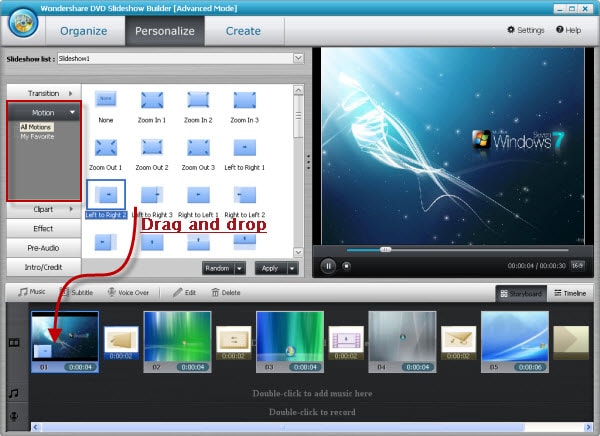Select All Motions filter

click(36, 127)
